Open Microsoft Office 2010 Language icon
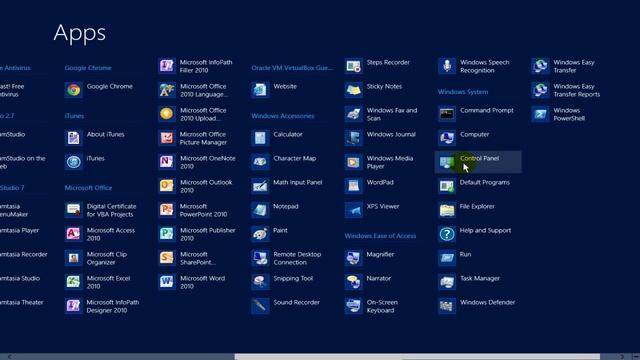 click(x=167, y=90)
